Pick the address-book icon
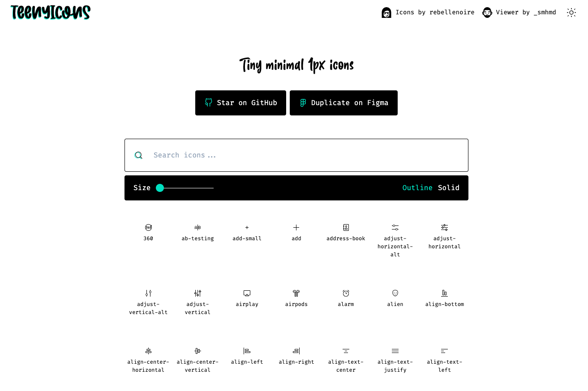The height and width of the screenshot is (391, 588). coord(346,228)
